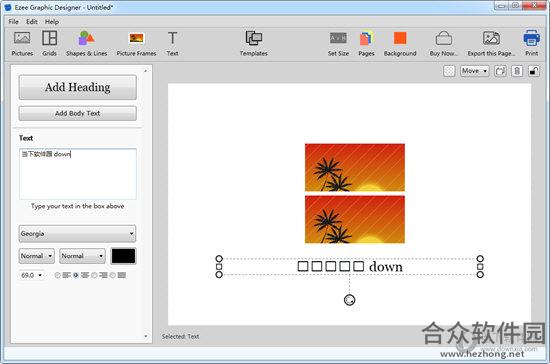Click the bottom-left handle of text box

click(x=219, y=275)
